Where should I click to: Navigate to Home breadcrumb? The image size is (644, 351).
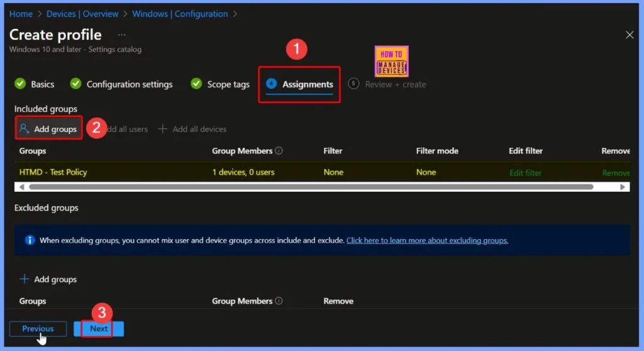(x=21, y=14)
